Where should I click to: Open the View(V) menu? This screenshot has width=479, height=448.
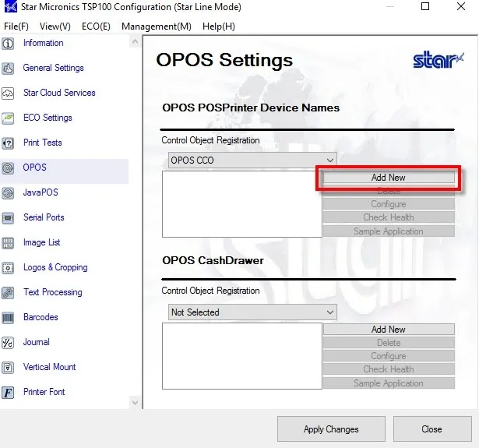pos(55,26)
